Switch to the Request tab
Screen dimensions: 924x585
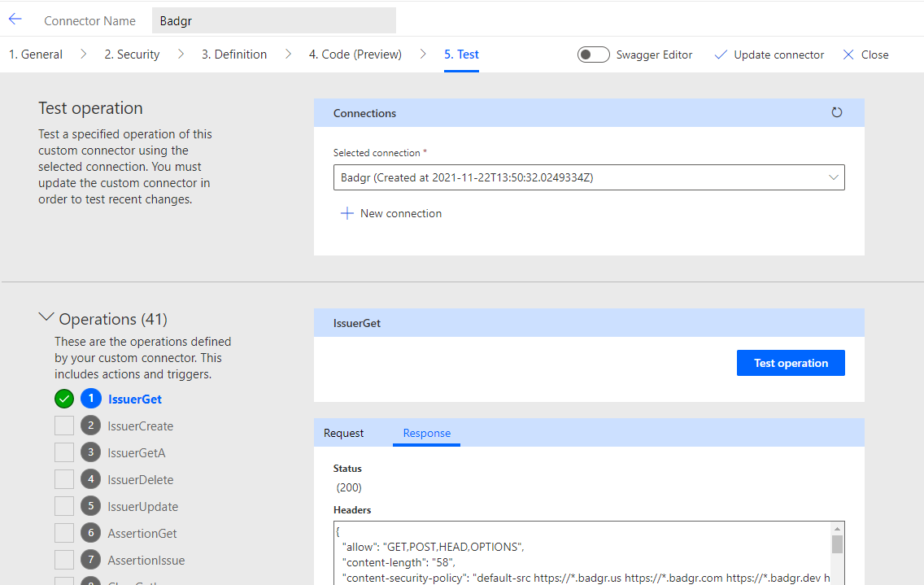click(x=343, y=433)
